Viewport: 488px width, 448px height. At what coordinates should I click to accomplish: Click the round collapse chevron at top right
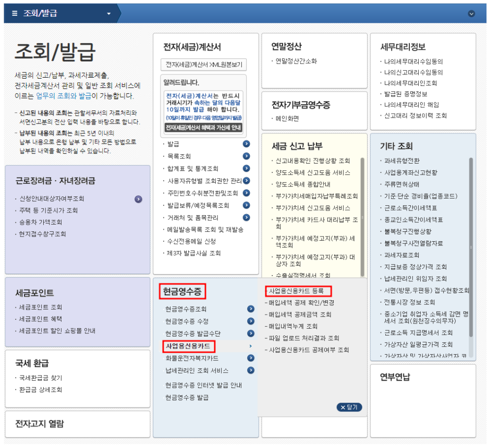pyautogui.click(x=471, y=14)
